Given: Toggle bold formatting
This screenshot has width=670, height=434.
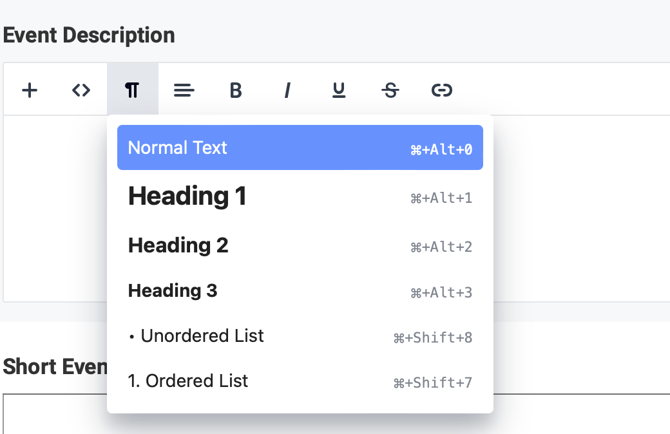Looking at the screenshot, I should pyautogui.click(x=236, y=90).
